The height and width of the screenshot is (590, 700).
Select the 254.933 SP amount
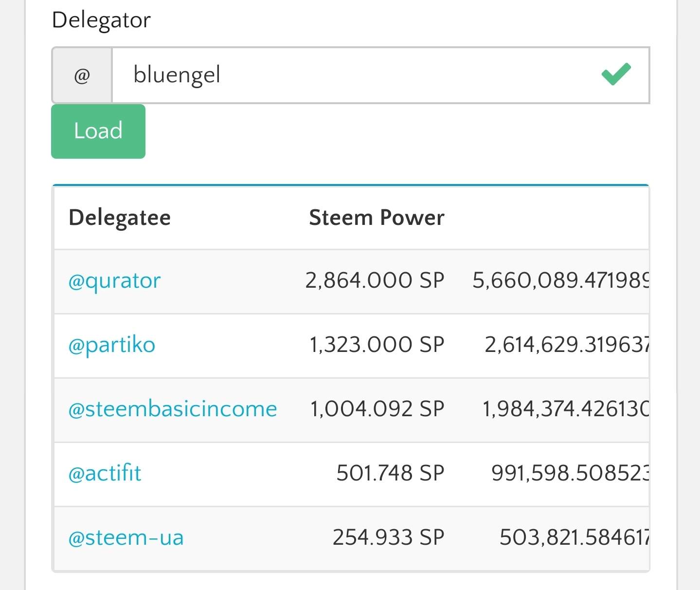pyautogui.click(x=388, y=538)
